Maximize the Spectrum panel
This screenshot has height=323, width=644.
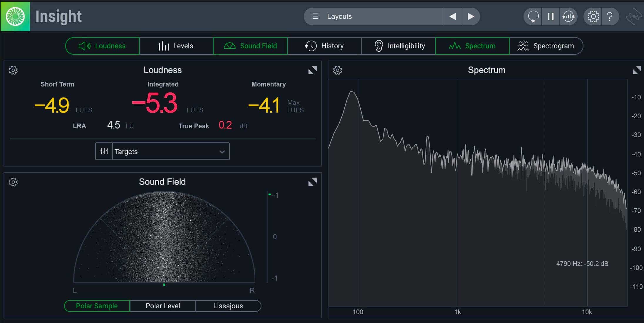[x=637, y=70]
